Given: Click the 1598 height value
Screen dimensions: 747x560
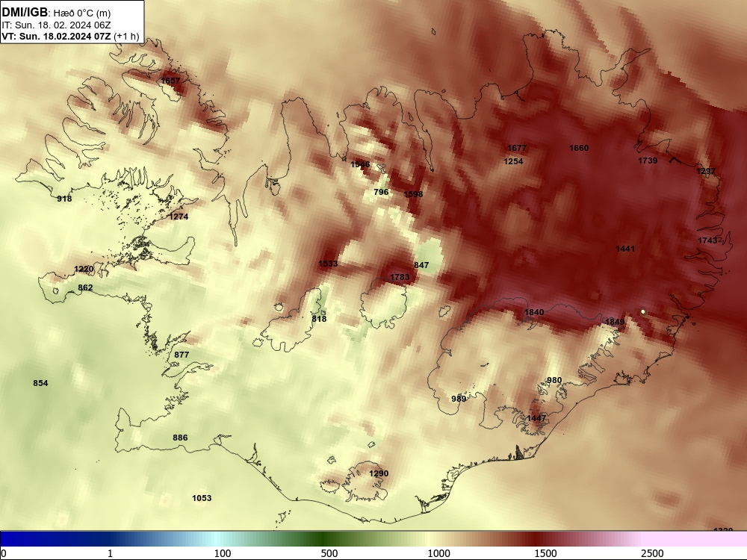Looking at the screenshot, I should [413, 194].
